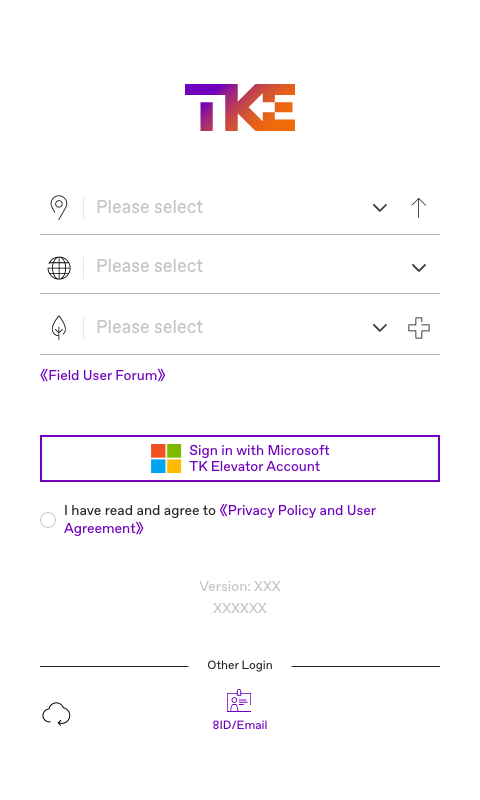Viewport: 480px width, 800px height.
Task: Click the upward arrow icon
Action: pos(419,208)
